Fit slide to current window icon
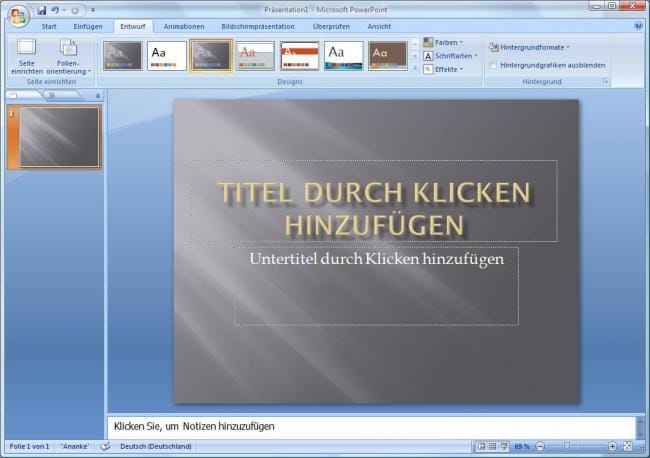 pyautogui.click(x=628, y=446)
